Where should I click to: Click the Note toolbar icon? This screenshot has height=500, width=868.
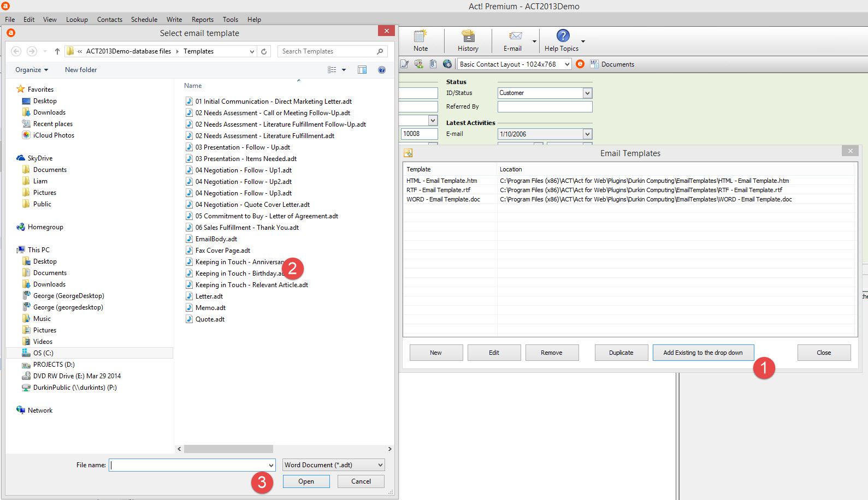pos(421,40)
